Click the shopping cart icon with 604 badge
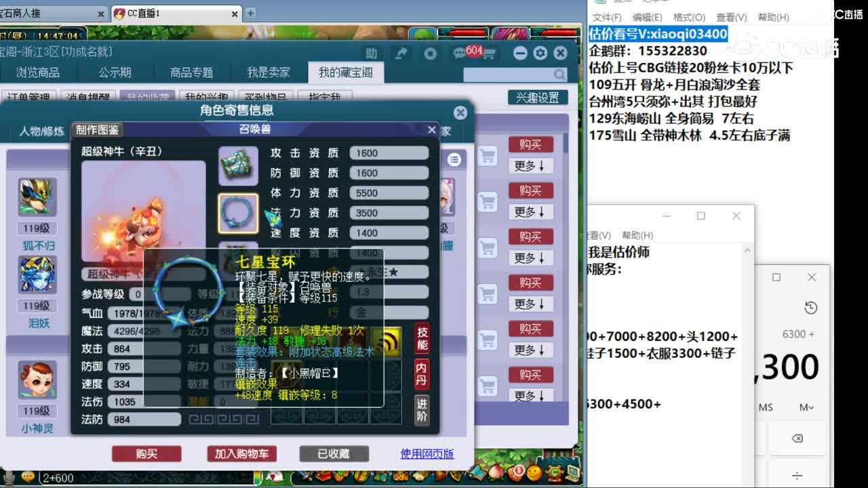 click(x=490, y=53)
